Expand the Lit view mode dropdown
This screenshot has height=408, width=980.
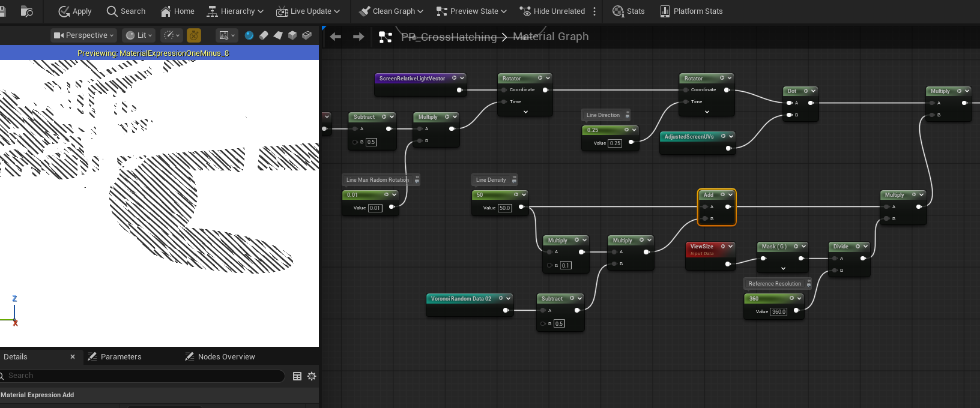[139, 35]
